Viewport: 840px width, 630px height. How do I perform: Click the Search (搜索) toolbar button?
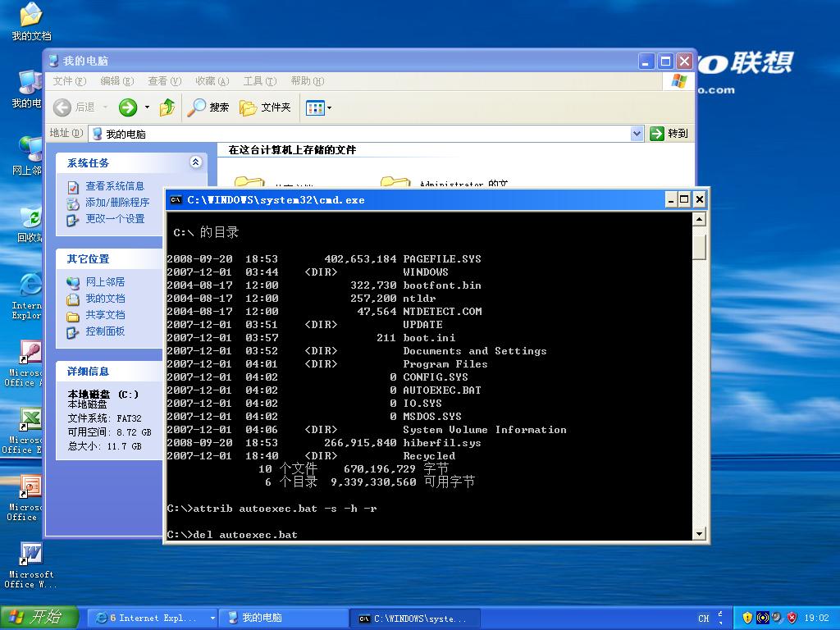point(209,107)
